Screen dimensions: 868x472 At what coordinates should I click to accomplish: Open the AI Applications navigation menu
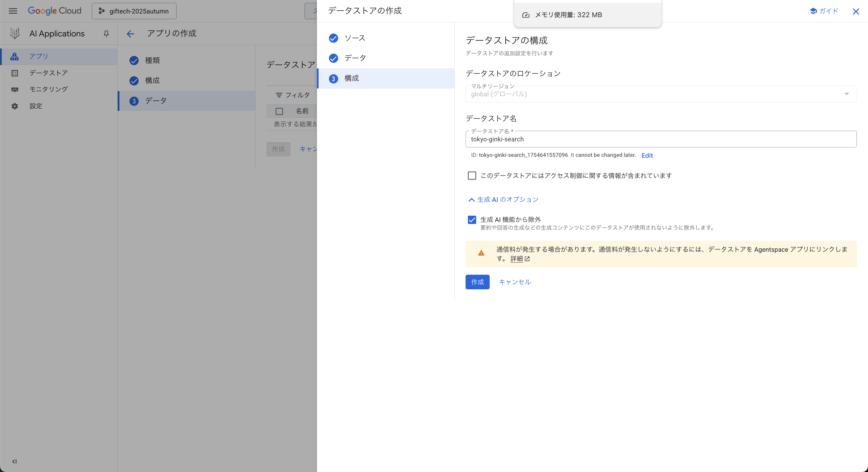coord(13,11)
